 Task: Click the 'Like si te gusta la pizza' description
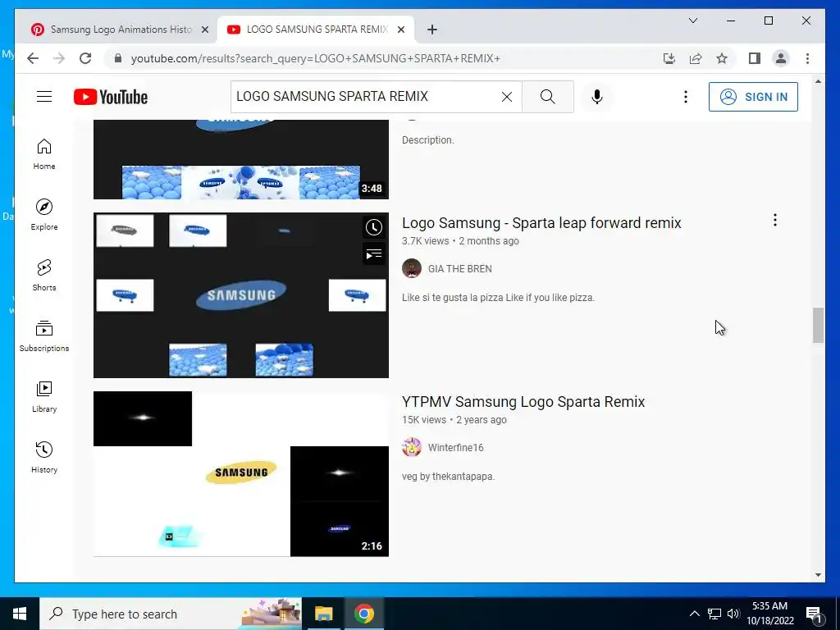tap(498, 298)
